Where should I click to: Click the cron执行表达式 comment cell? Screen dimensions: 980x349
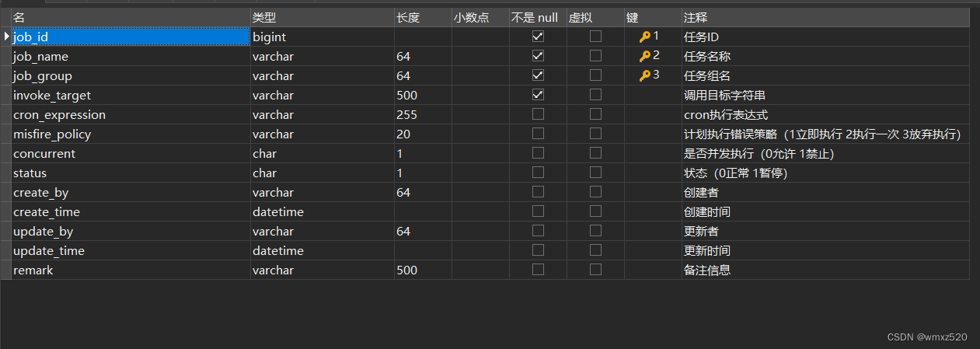point(825,114)
